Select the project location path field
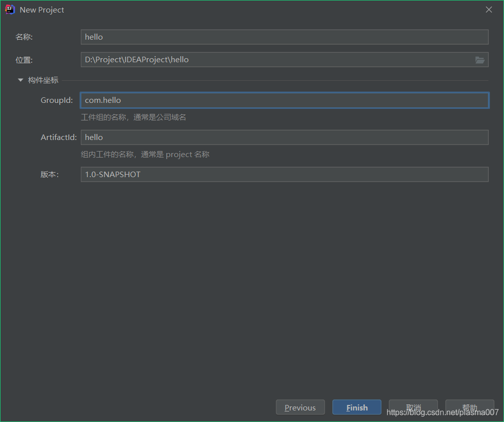The width and height of the screenshot is (504, 422). 276,59
